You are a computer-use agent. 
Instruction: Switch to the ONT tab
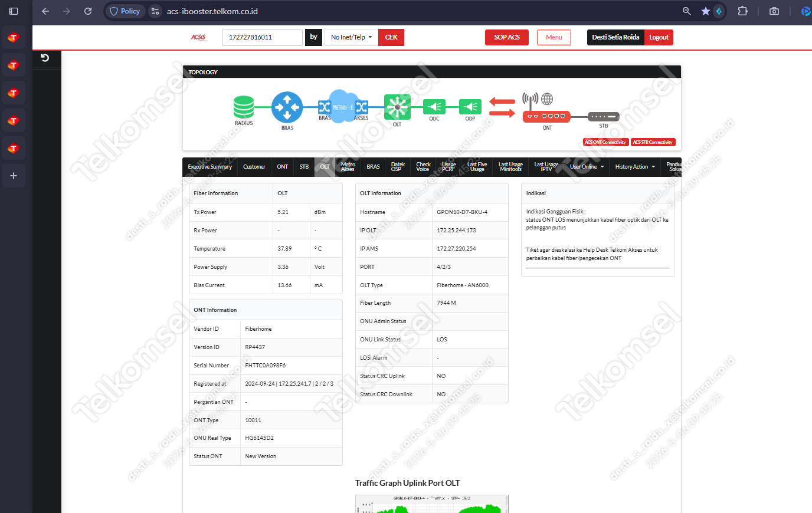283,167
